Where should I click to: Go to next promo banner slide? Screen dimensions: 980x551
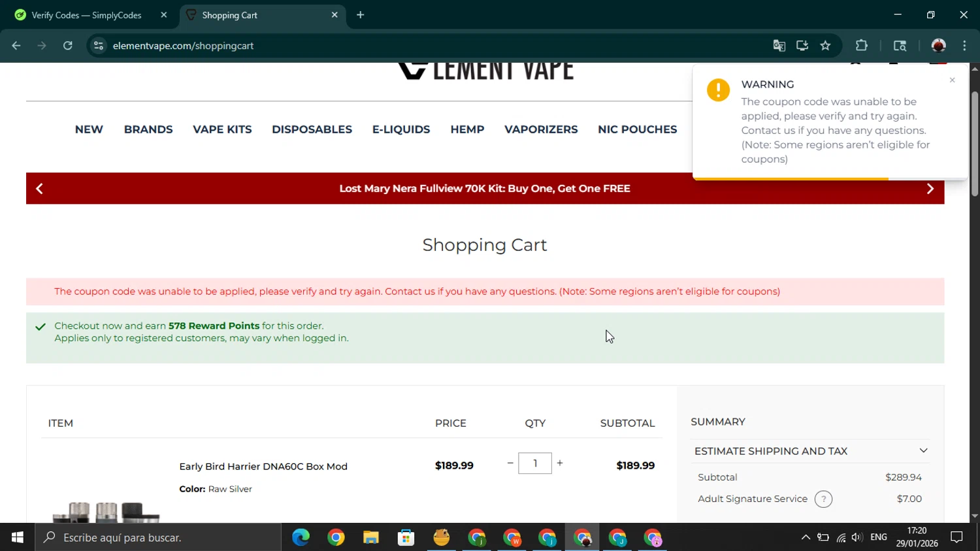(930, 189)
